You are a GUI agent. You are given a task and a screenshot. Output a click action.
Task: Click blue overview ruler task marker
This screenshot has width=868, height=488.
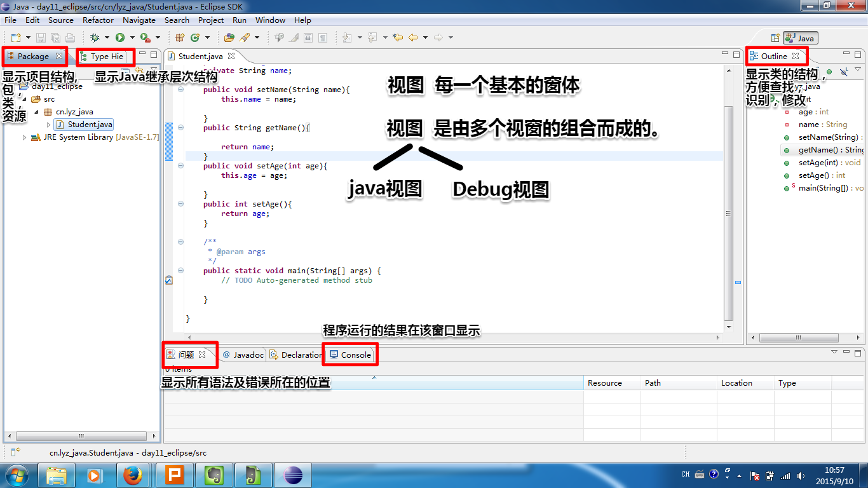[738, 282]
